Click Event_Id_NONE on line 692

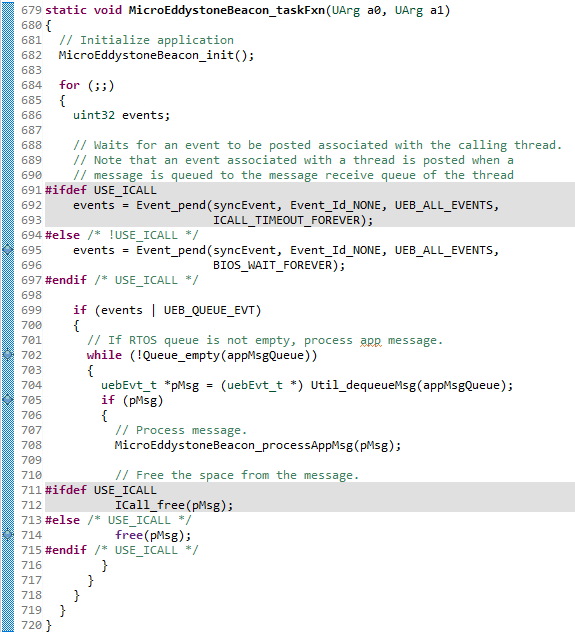point(335,206)
